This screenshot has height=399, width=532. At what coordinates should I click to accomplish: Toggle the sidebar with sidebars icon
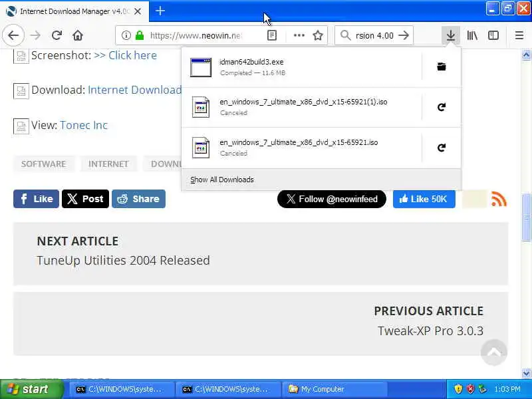[493, 35]
